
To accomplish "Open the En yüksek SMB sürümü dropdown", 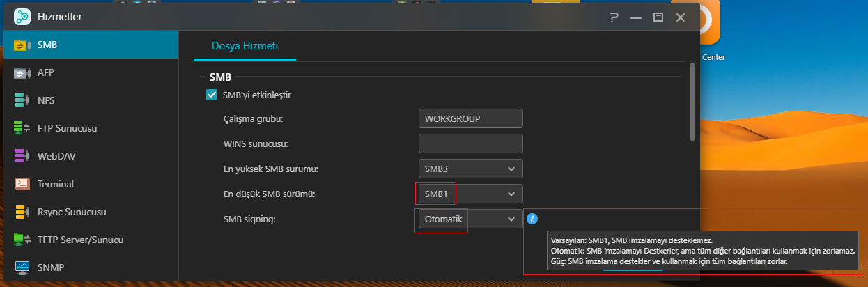I will point(470,169).
